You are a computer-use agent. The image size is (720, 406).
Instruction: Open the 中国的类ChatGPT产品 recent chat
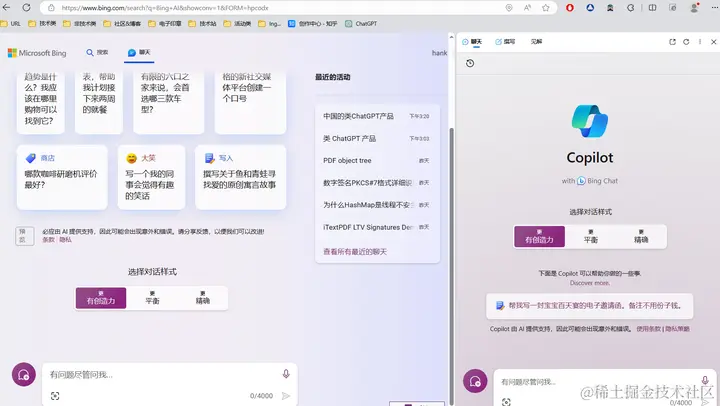(x=377, y=116)
